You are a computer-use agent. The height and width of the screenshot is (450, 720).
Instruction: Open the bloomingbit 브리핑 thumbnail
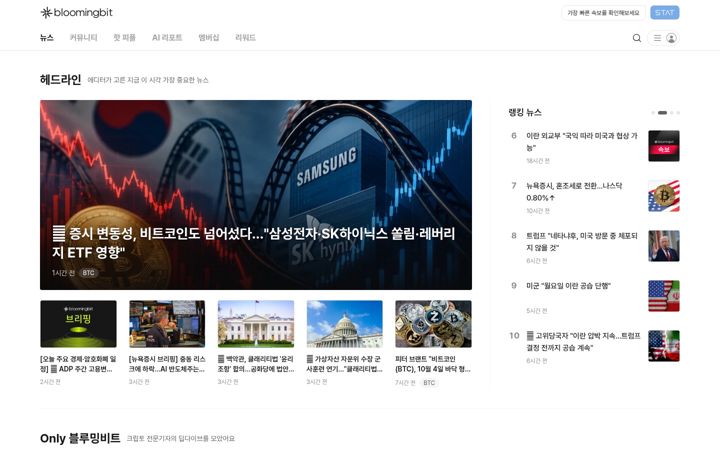(x=78, y=324)
